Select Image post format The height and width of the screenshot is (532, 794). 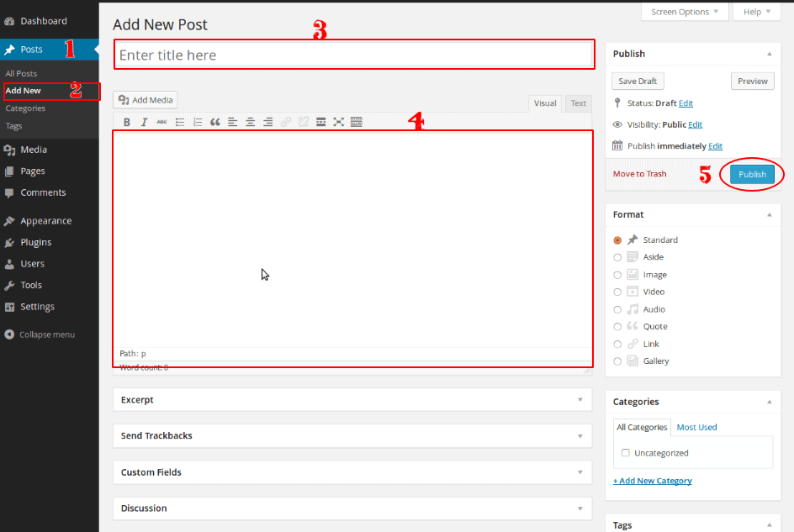617,276
